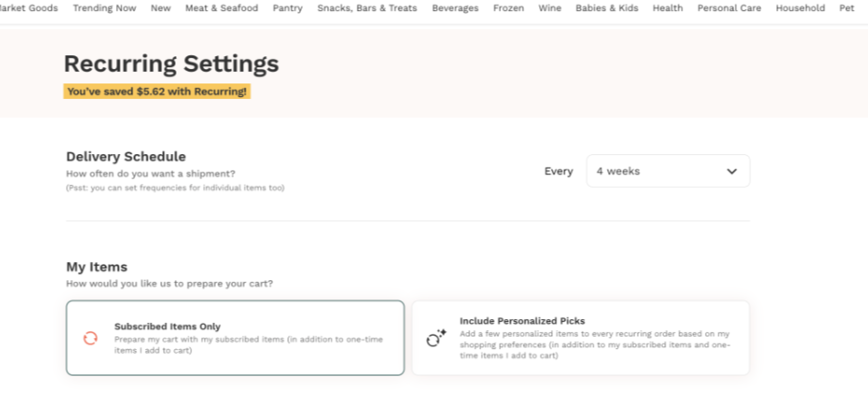The width and height of the screenshot is (868, 419).
Task: Click the Subscribed Items Only refresh icon
Action: click(90, 338)
